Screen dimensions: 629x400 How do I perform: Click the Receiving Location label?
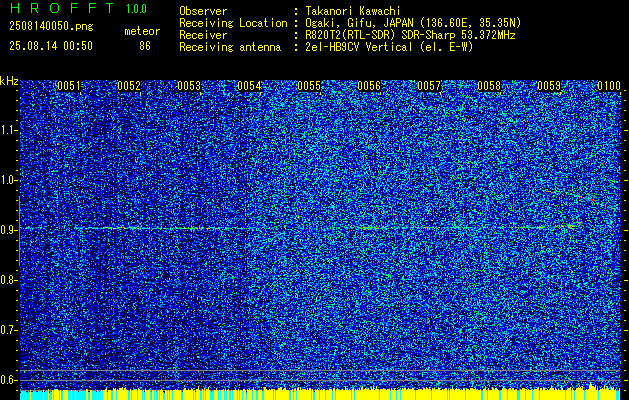233,23
